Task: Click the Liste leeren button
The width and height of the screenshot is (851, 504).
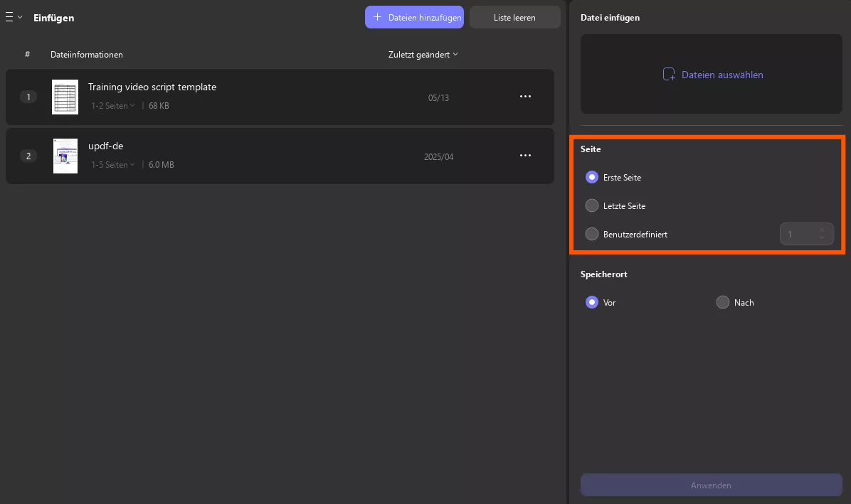Action: (514, 18)
